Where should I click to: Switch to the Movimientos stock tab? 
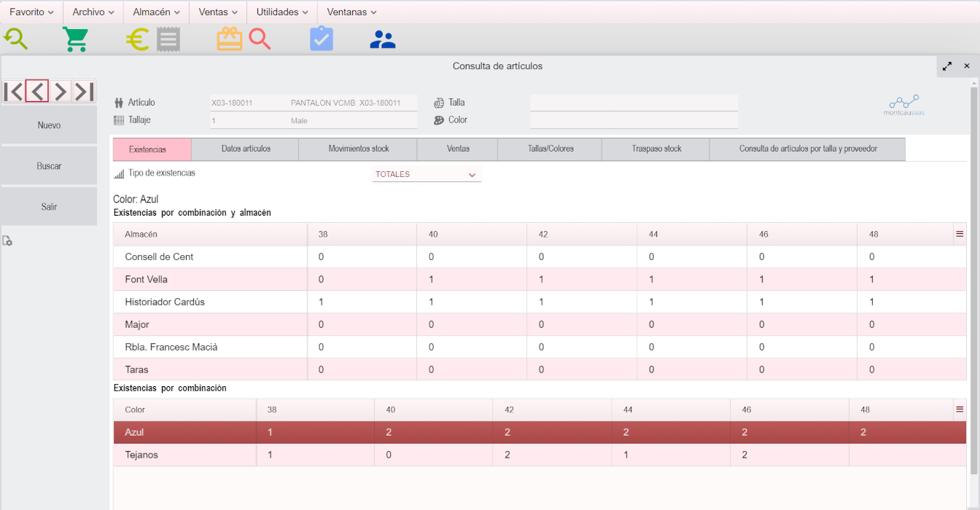point(358,149)
